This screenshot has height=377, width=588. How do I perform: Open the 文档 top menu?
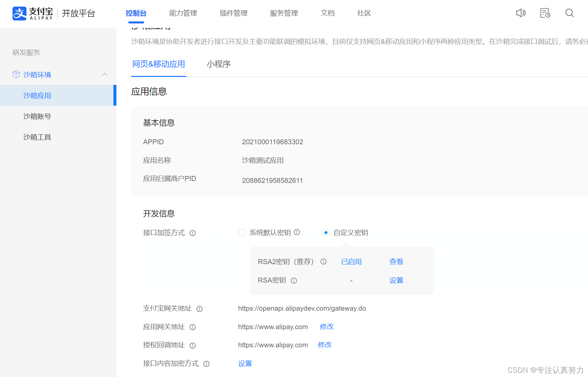click(327, 13)
